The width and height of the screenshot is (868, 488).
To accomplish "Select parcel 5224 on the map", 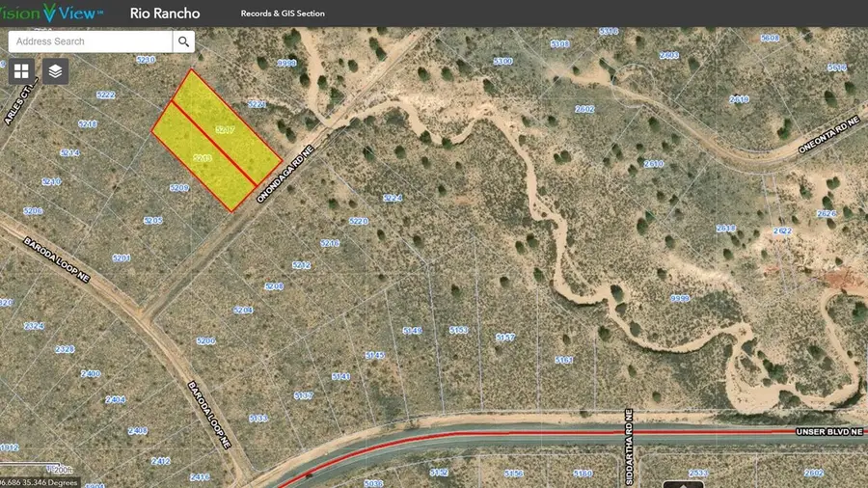I will pos(392,198).
